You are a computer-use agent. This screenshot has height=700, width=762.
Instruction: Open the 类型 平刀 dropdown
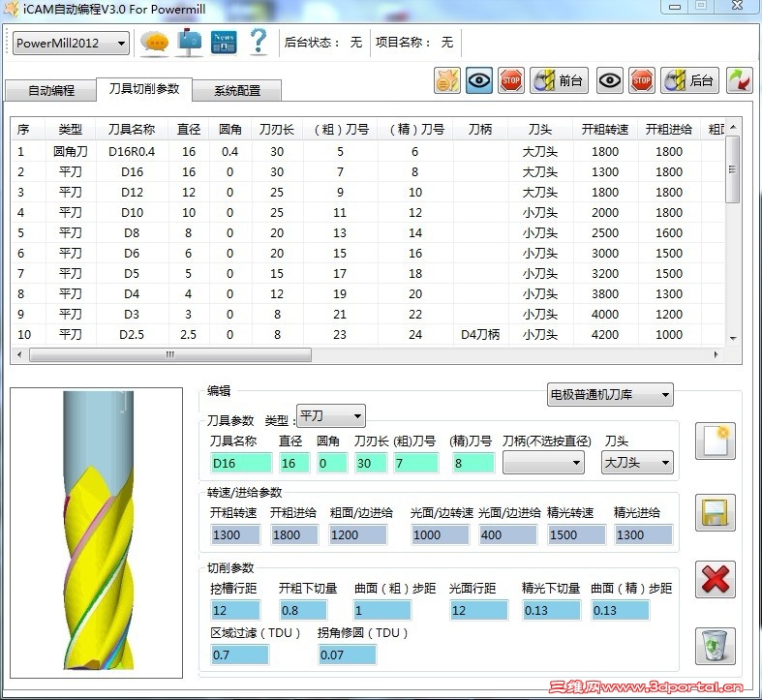331,416
